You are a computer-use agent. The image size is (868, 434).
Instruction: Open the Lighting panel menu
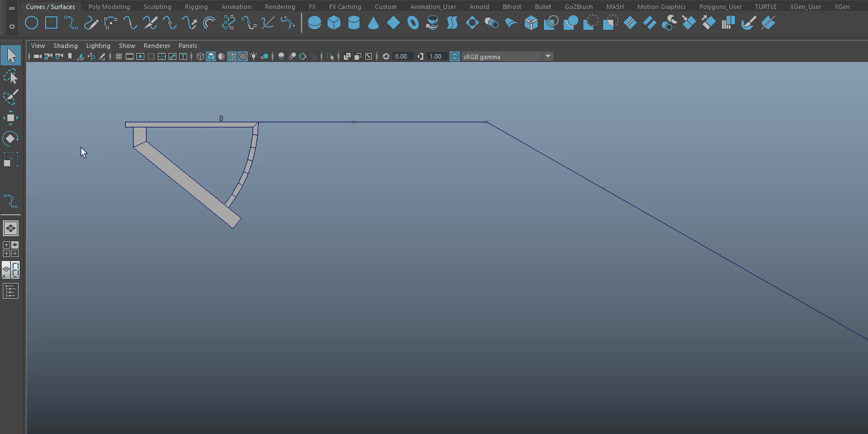[98, 46]
